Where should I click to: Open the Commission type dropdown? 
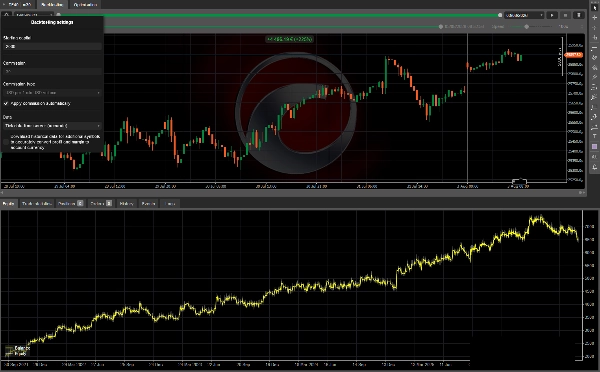(x=52, y=93)
